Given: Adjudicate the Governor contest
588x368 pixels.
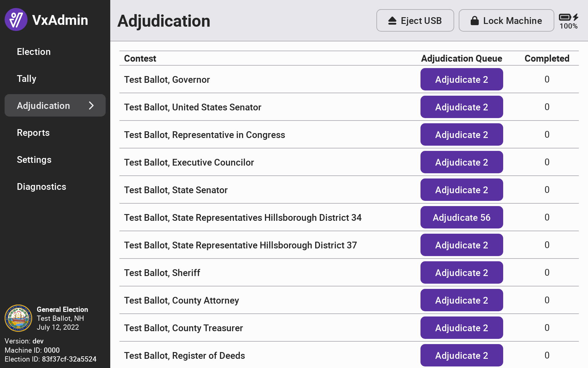Looking at the screenshot, I should 462,79.
